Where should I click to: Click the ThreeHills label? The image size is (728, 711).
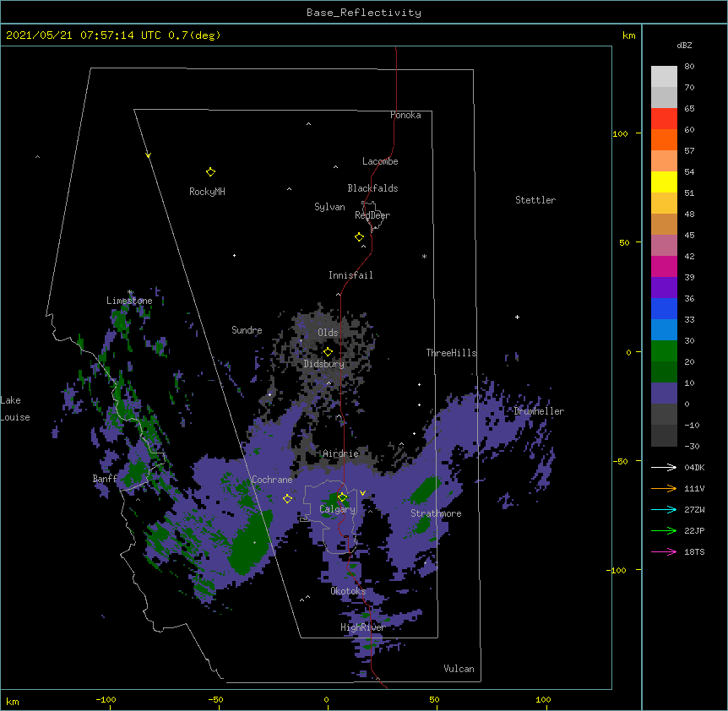point(452,353)
